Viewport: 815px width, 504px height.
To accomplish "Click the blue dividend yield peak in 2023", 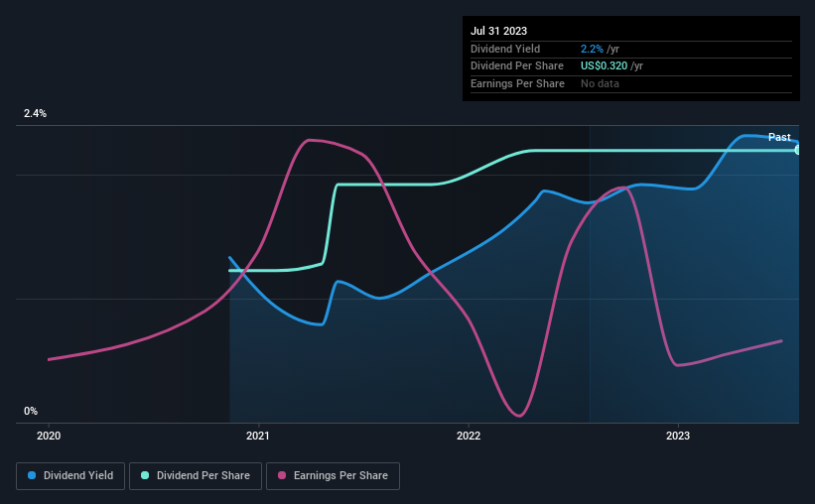I will pos(746,136).
